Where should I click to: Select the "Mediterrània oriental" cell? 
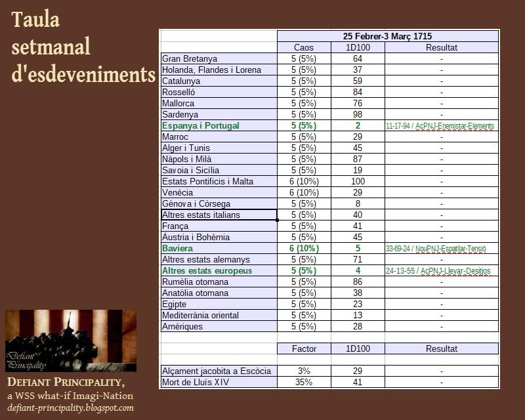pos(219,315)
